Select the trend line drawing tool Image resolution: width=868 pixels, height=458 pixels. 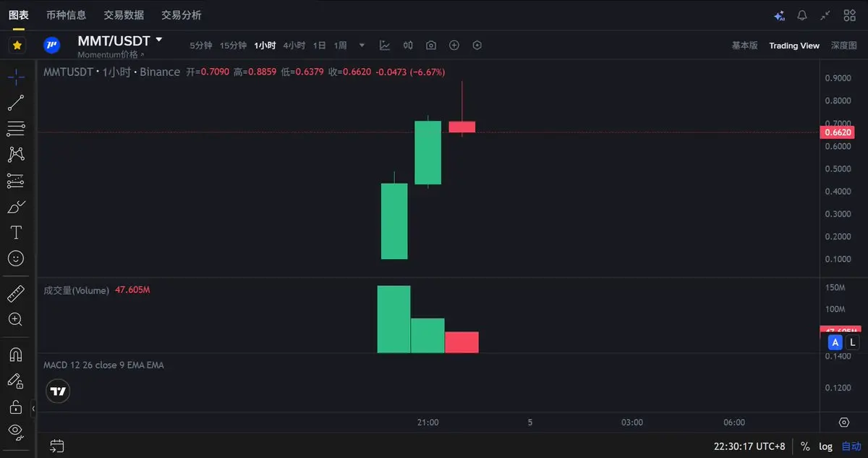click(16, 103)
